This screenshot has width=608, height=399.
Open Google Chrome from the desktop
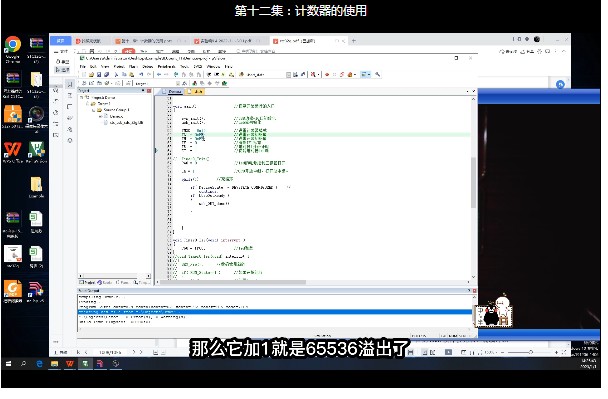[x=12, y=45]
